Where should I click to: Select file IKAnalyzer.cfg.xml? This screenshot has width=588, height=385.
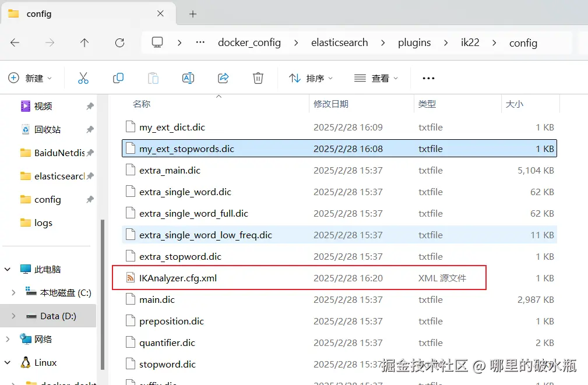(x=339, y=278)
